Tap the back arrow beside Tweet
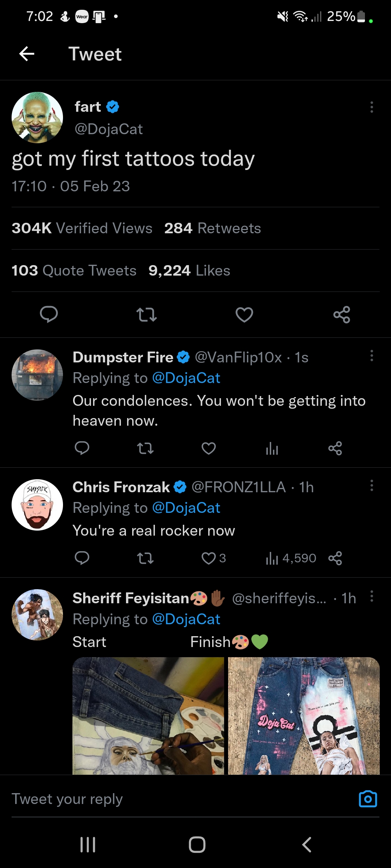 (x=27, y=54)
